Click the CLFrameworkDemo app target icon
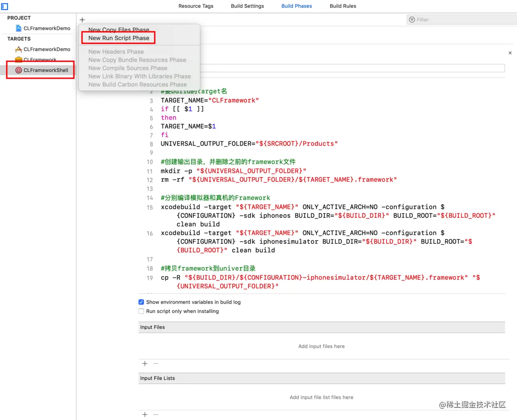The width and height of the screenshot is (517, 420). 18,49
